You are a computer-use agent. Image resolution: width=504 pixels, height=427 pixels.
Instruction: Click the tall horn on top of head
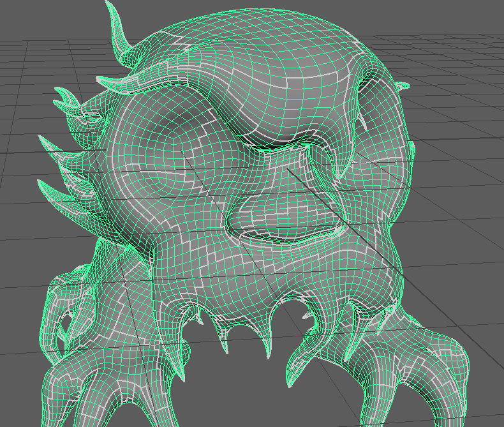(x=119, y=32)
